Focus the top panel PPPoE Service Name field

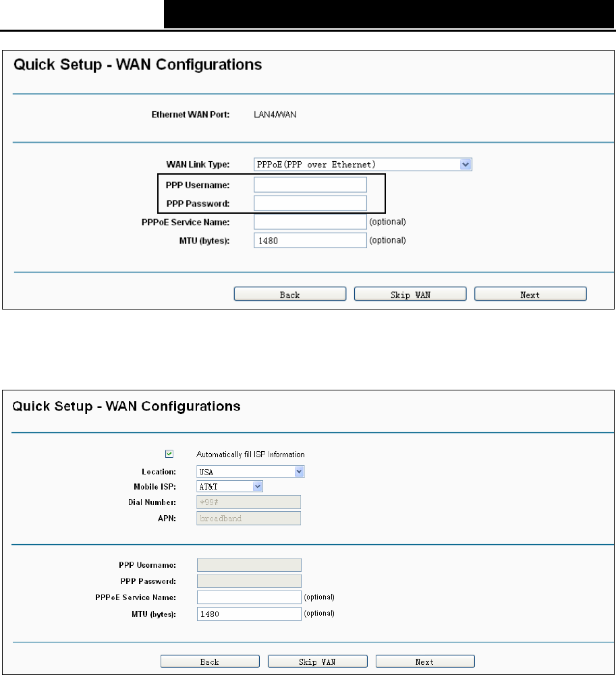tap(310, 222)
